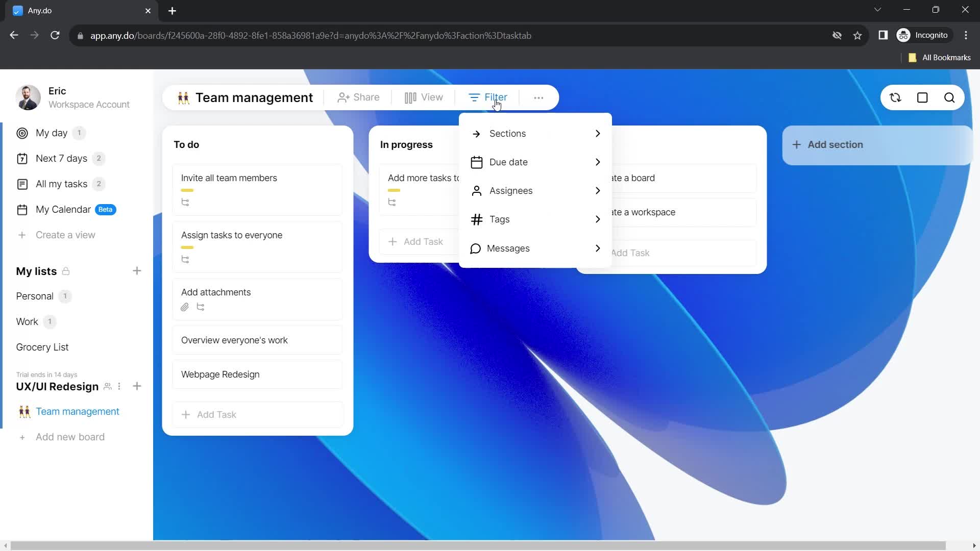The image size is (980, 551).
Task: Select Due date in the filter menu
Action: [535, 162]
